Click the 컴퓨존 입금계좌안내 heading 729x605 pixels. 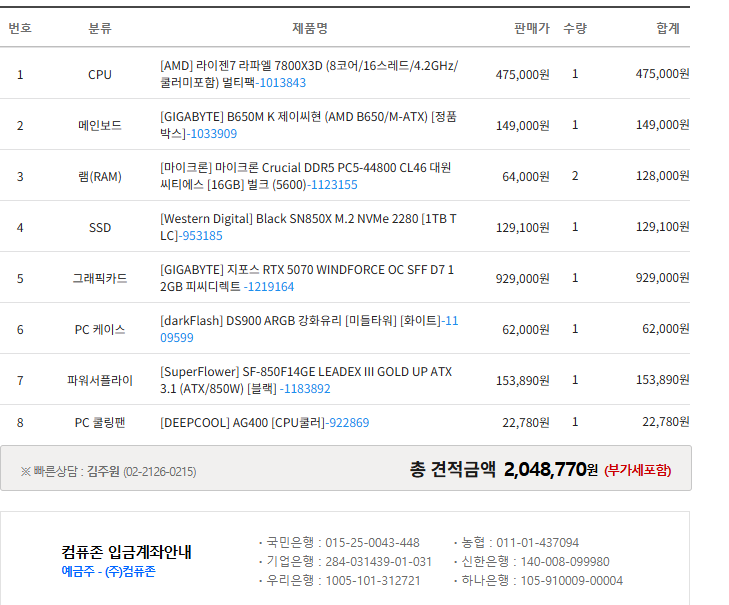[x=126, y=552]
